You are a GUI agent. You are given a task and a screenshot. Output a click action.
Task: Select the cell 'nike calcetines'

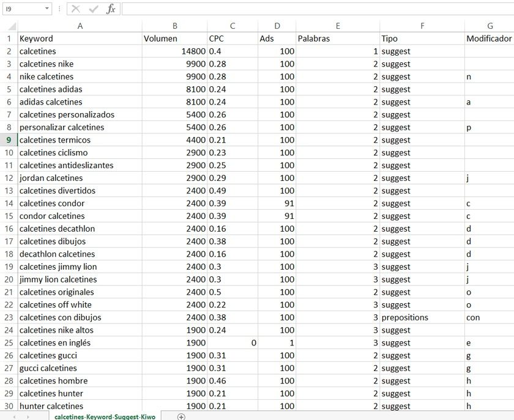tap(80, 76)
